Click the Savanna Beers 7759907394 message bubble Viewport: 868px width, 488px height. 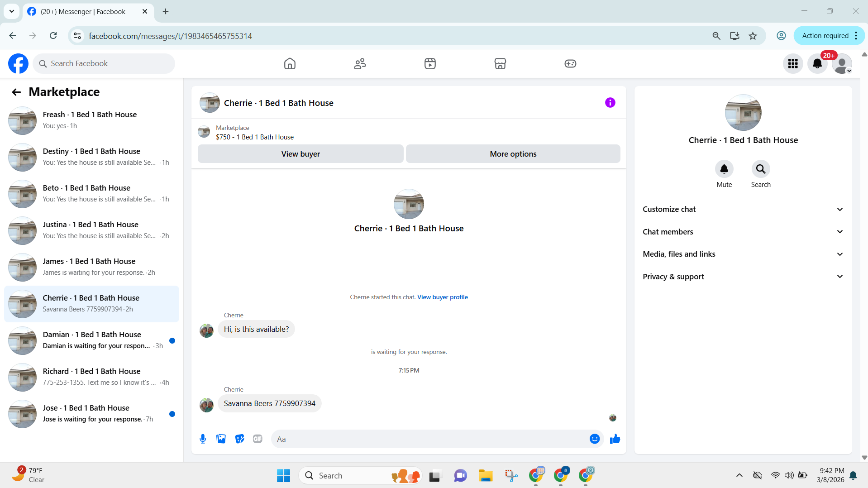[269, 403]
